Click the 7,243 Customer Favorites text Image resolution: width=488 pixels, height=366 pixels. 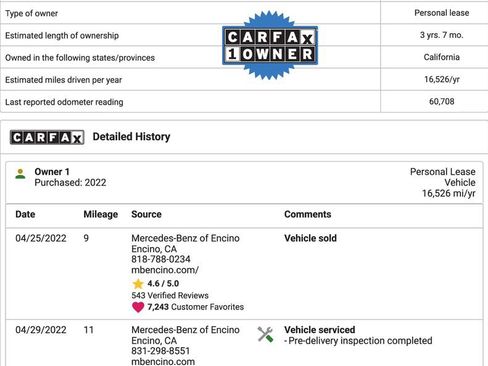(196, 307)
